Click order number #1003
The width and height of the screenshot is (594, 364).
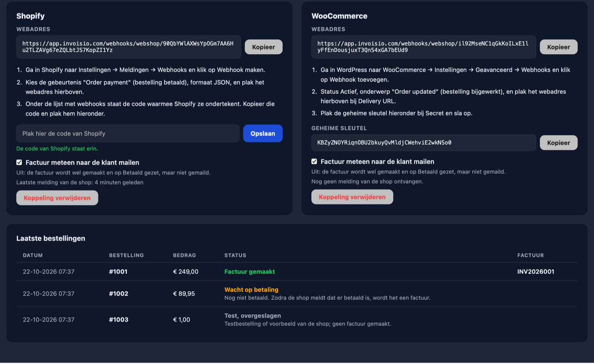119,319
